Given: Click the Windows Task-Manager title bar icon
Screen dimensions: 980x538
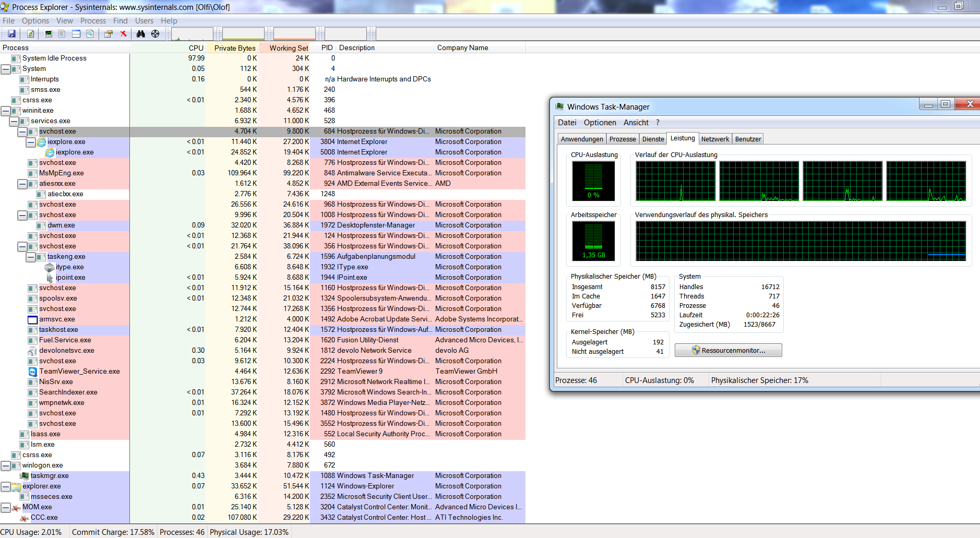Looking at the screenshot, I should [560, 106].
